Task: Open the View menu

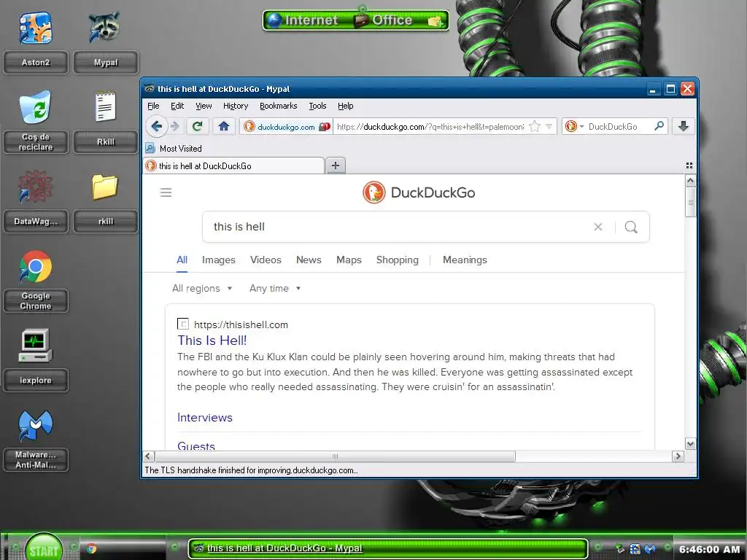Action: pyautogui.click(x=204, y=106)
